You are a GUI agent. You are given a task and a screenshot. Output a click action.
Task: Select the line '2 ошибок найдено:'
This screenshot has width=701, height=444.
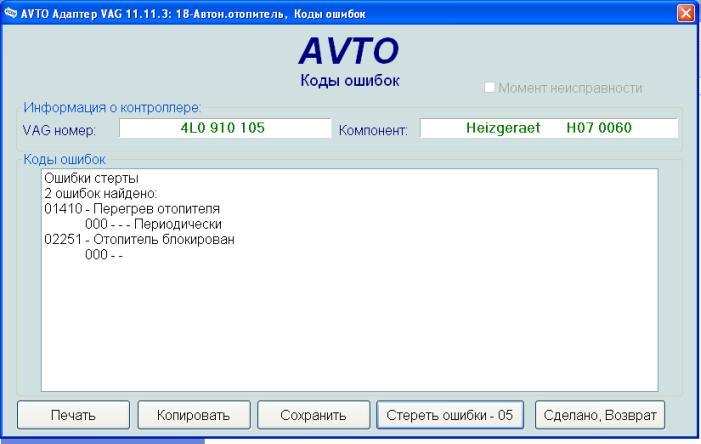(101, 193)
